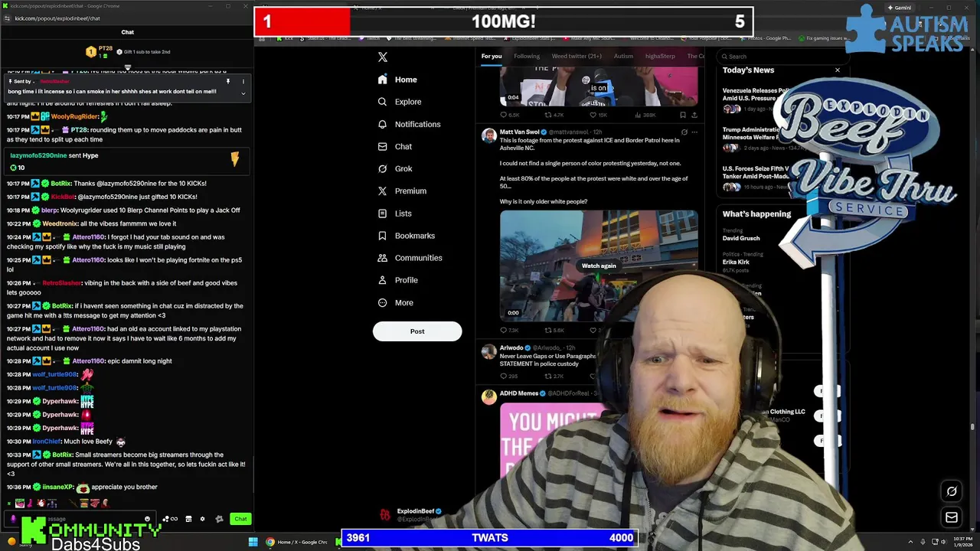This screenshot has height=551, width=980.
Task: Click the Windows Start button in taskbar
Action: [x=253, y=542]
